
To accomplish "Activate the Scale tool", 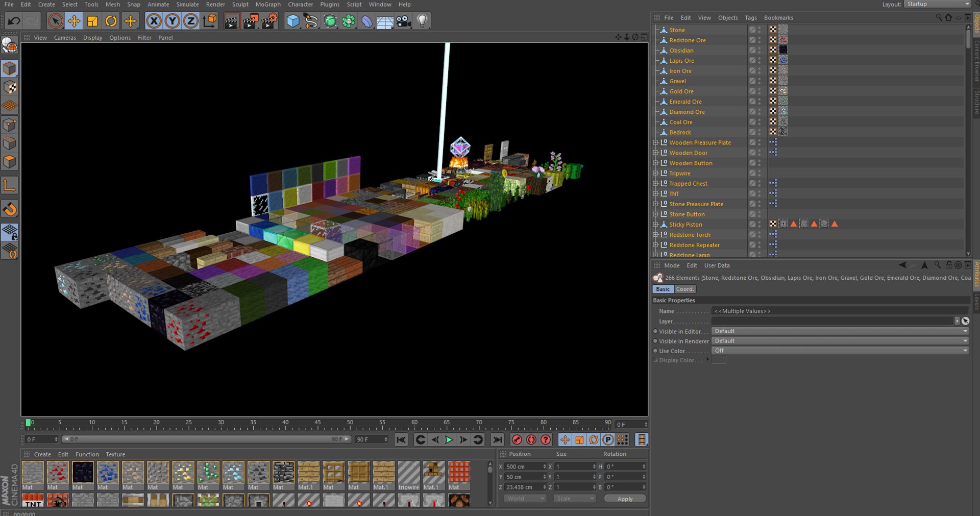I will [92, 21].
